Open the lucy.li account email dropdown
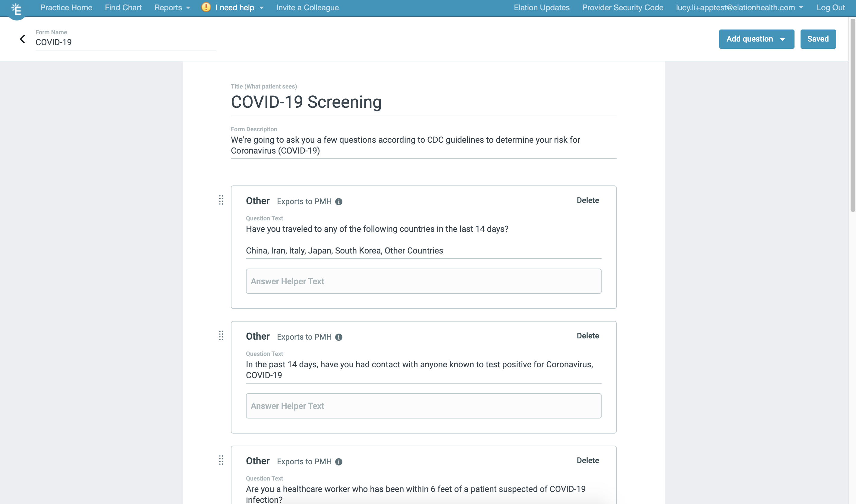Screen dimensions: 856x504 click(x=739, y=8)
